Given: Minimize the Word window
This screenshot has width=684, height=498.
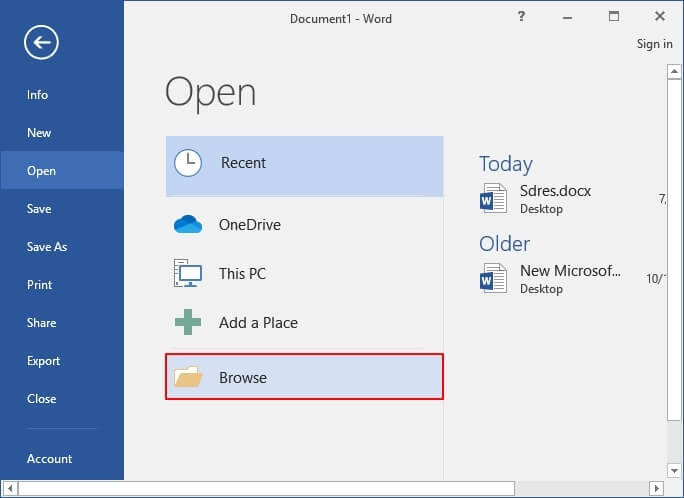Looking at the screenshot, I should (568, 16).
